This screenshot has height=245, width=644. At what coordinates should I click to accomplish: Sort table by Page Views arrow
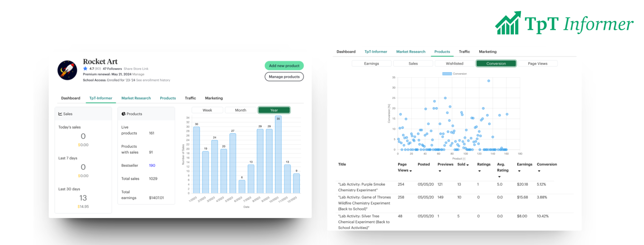(x=411, y=171)
